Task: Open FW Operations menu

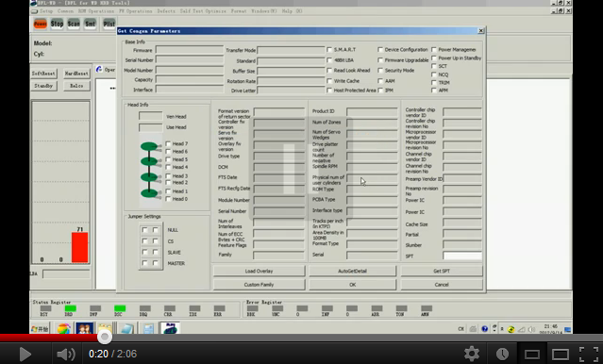Action: pos(135,11)
